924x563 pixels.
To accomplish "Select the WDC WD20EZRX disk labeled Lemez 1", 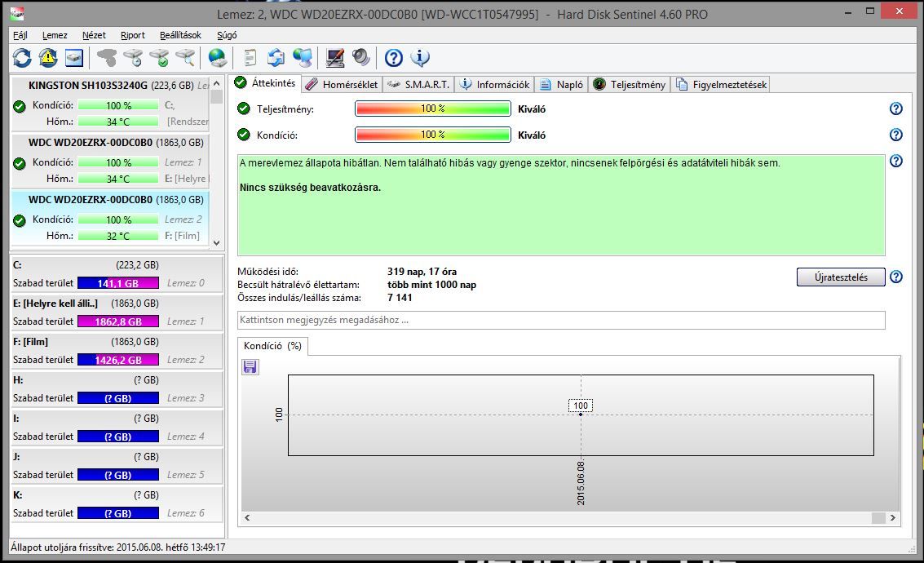I will (x=110, y=161).
